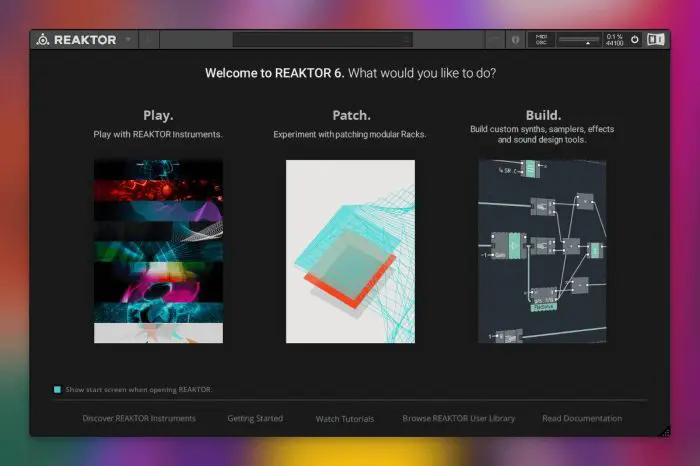Click the Native Instruments NI logo
The width and height of the screenshot is (700, 466).
655,40
